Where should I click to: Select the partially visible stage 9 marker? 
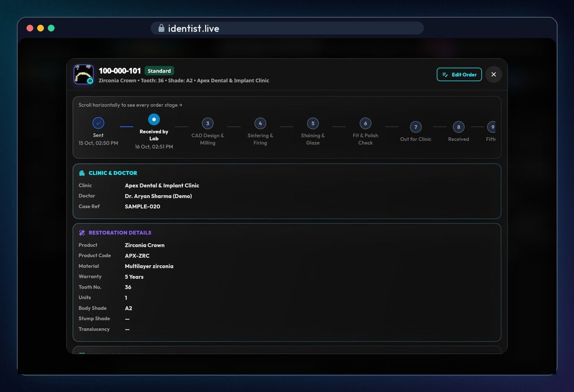[x=492, y=127]
